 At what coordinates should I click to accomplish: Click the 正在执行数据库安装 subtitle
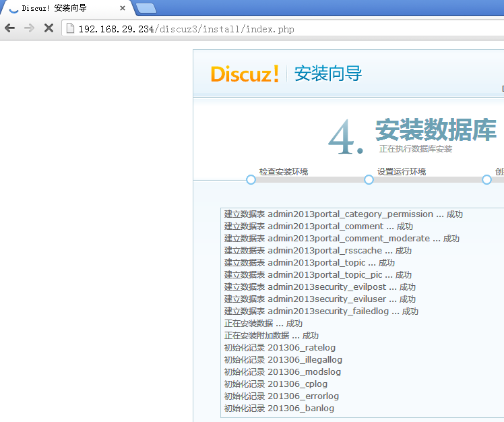(x=416, y=149)
